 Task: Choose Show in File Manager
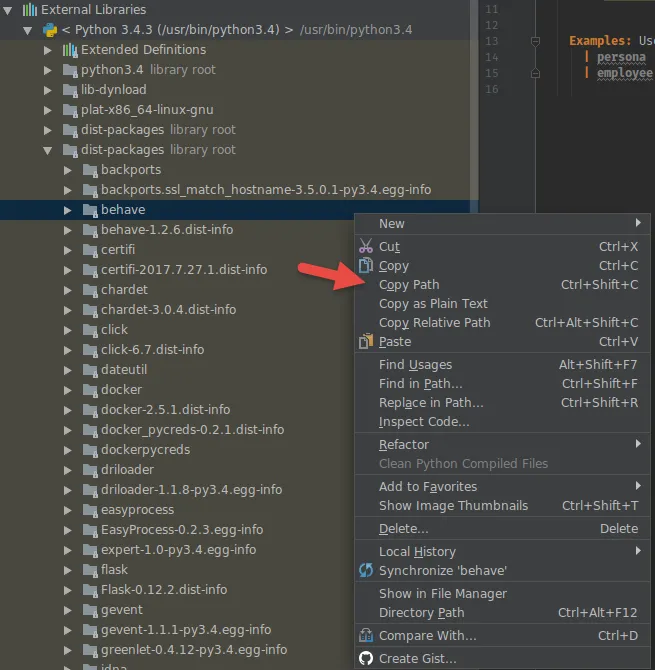[502, 594]
